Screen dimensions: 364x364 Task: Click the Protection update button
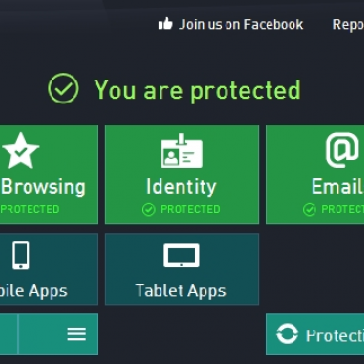click(315, 334)
